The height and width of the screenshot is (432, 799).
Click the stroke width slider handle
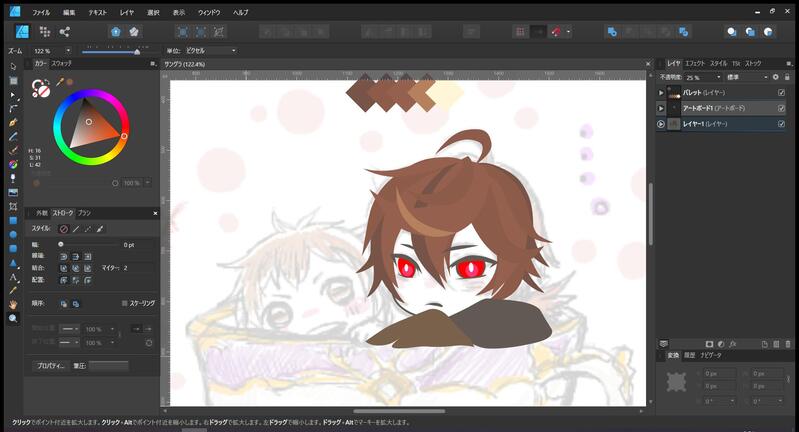pos(61,245)
